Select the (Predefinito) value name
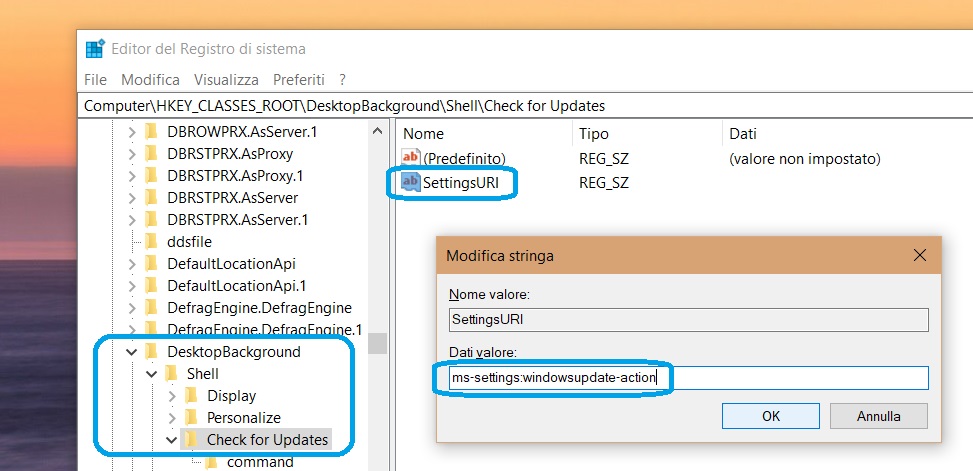The height and width of the screenshot is (471, 973). [464, 159]
